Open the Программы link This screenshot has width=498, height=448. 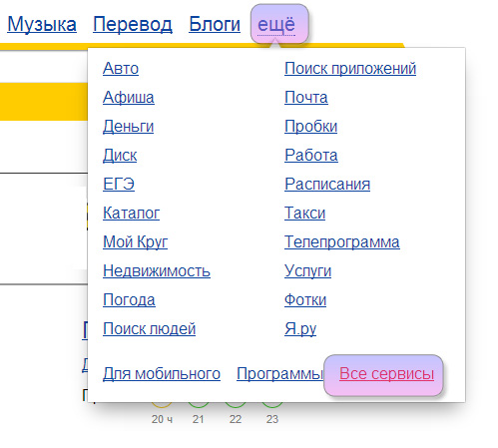pos(280,373)
